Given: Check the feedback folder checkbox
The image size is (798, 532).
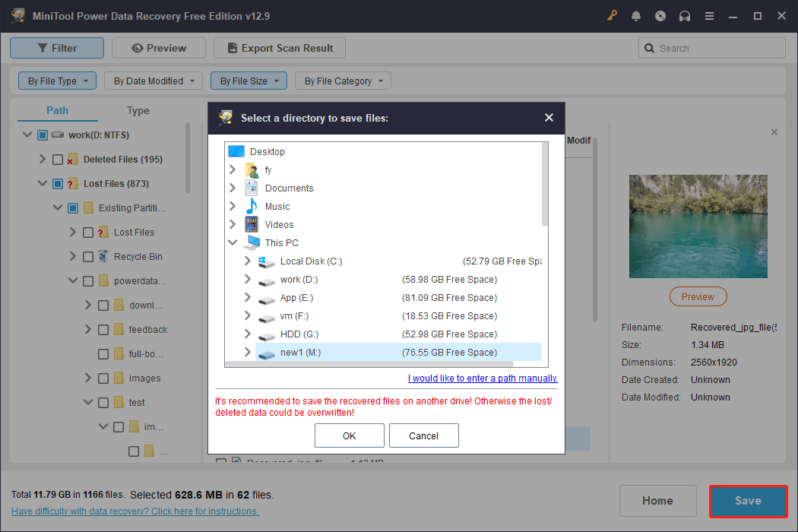Looking at the screenshot, I should [x=103, y=330].
